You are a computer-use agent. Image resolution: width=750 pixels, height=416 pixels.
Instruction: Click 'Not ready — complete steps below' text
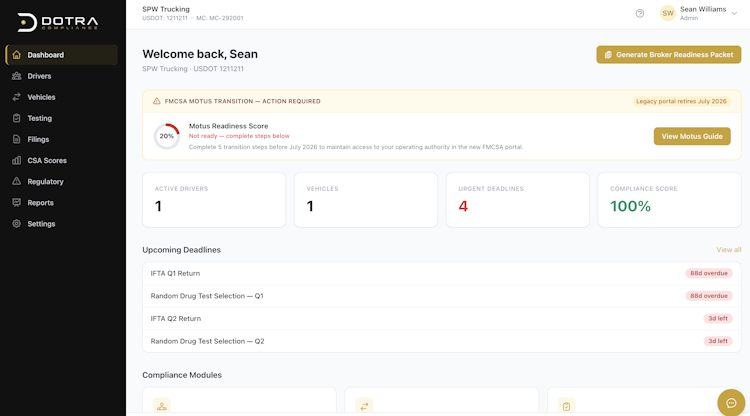(239, 136)
